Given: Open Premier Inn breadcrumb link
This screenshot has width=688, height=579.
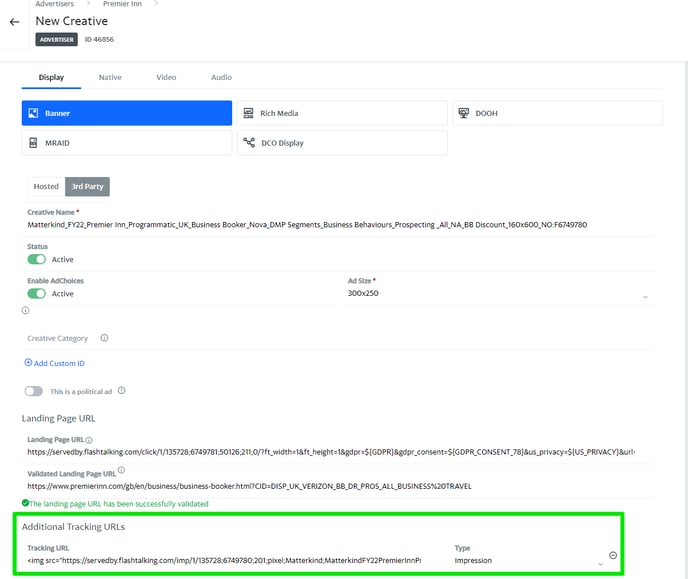Looking at the screenshot, I should point(122,4).
